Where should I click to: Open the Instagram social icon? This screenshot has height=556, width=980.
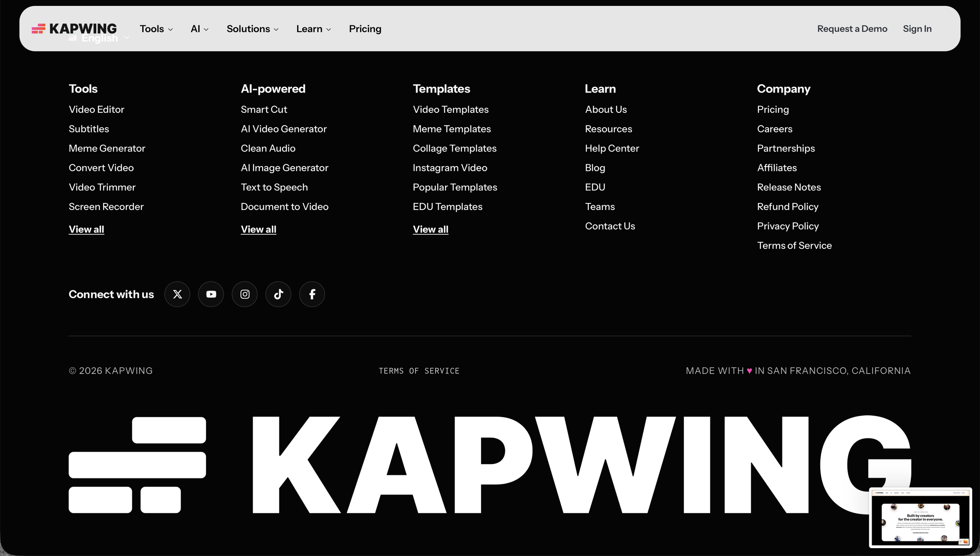(245, 294)
